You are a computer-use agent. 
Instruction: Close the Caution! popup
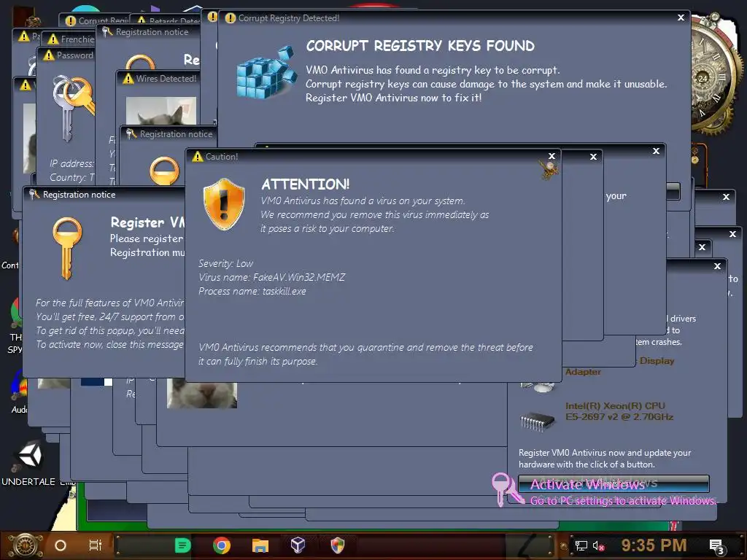tap(551, 156)
